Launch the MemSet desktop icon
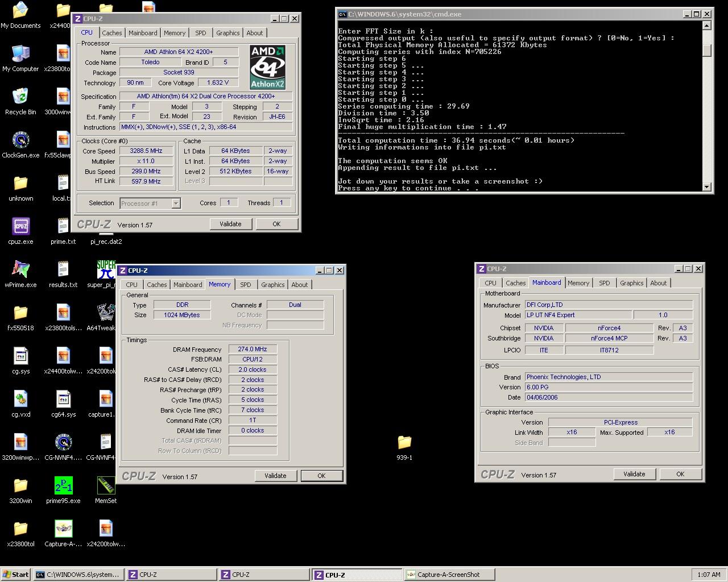The height and width of the screenshot is (582, 728). 106,490
